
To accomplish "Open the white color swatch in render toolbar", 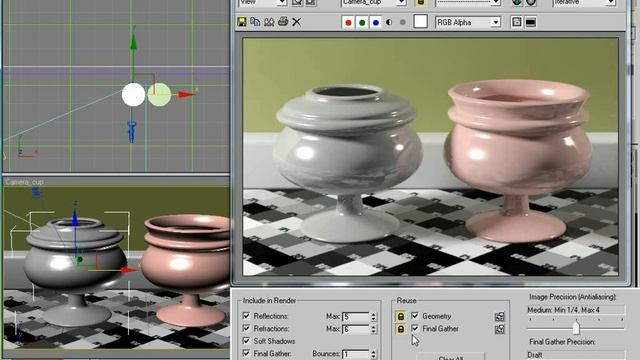I will click(420, 22).
